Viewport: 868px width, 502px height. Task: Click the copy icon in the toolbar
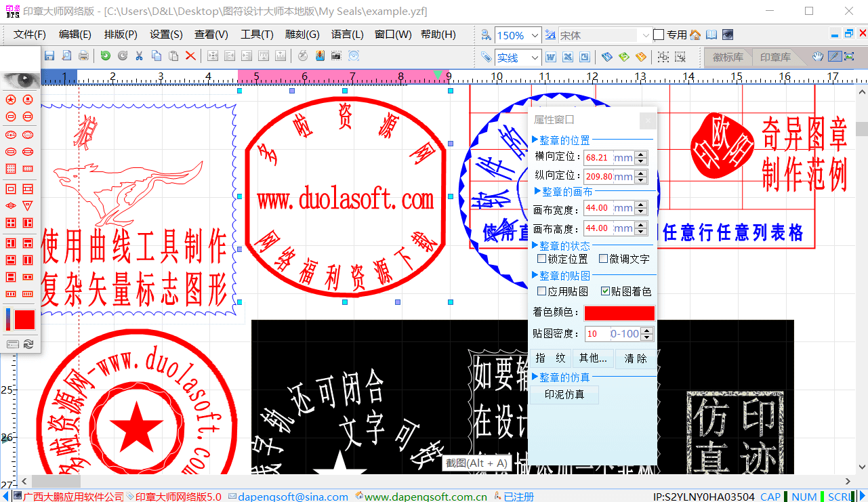pos(157,56)
